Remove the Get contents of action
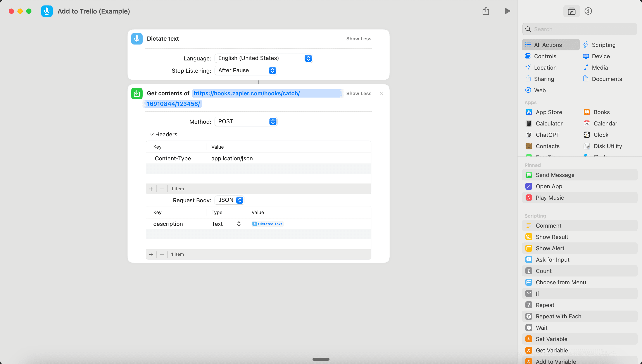This screenshot has height=364, width=642. pos(381,93)
